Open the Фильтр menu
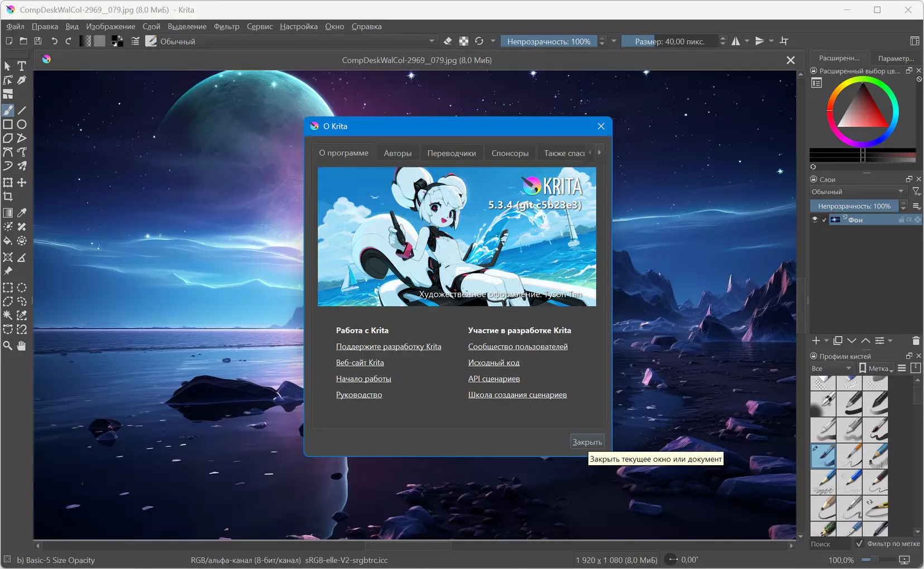Viewport: 924px width, 569px height. click(x=227, y=26)
